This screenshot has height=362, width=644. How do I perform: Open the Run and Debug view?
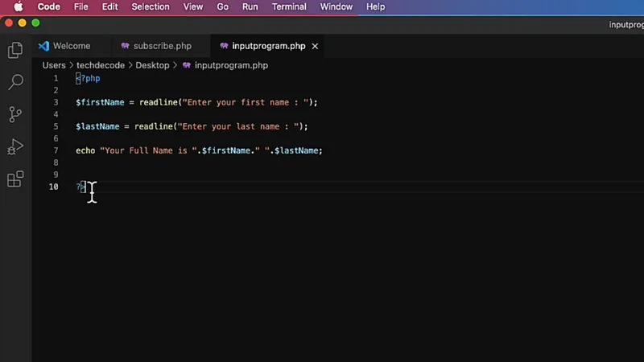[14, 146]
